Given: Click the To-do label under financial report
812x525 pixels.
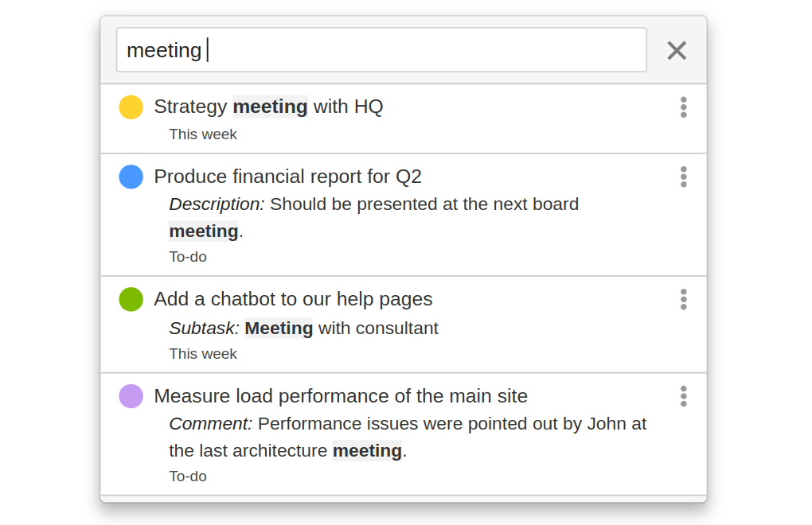Looking at the screenshot, I should [x=188, y=257].
